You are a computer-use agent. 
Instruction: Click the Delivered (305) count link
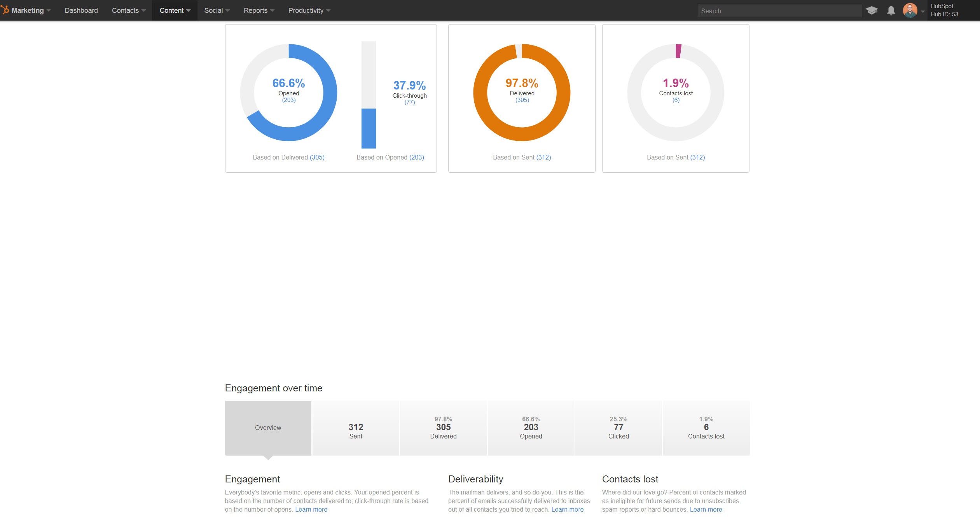pyautogui.click(x=522, y=100)
